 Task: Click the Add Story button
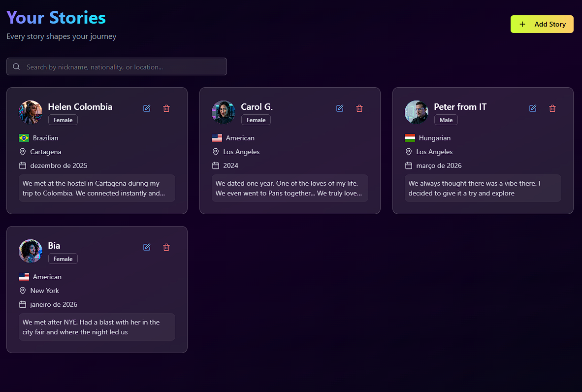542,24
